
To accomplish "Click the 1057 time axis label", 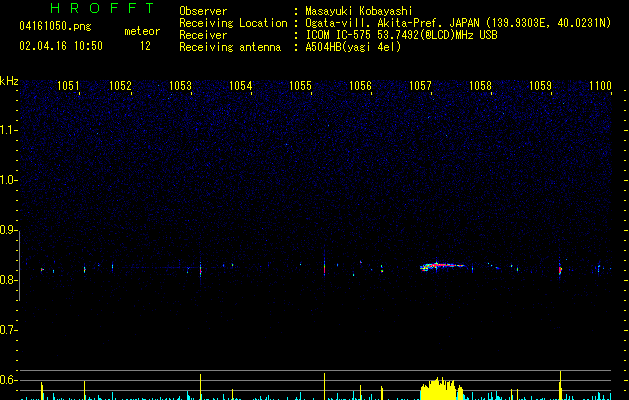I will point(420,86).
